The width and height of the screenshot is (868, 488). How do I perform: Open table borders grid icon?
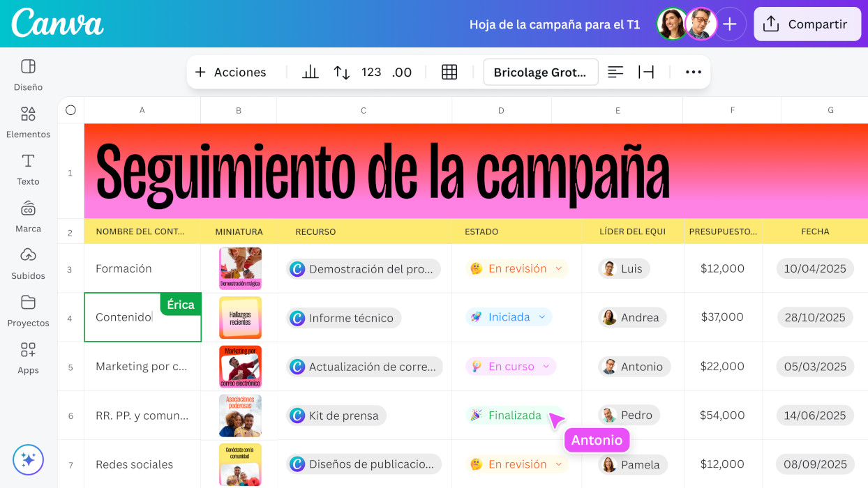(449, 72)
